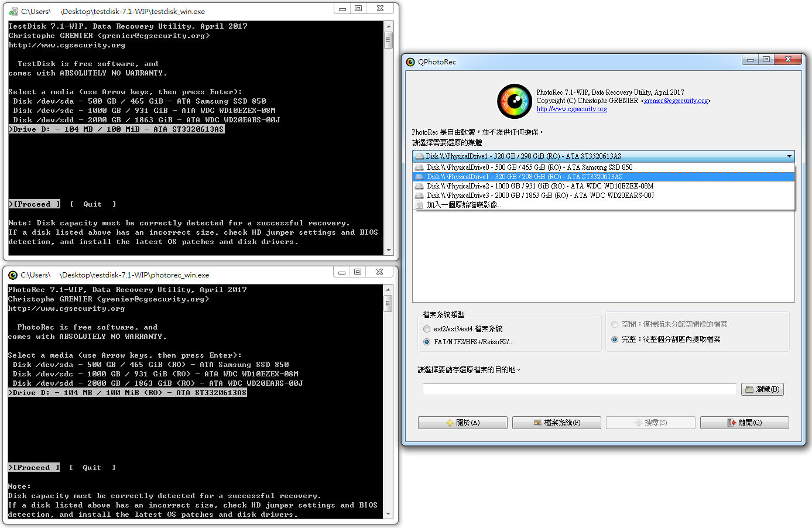
Task: Select the ext2/ext3/ext4 filesystem radio button
Action: click(427, 329)
